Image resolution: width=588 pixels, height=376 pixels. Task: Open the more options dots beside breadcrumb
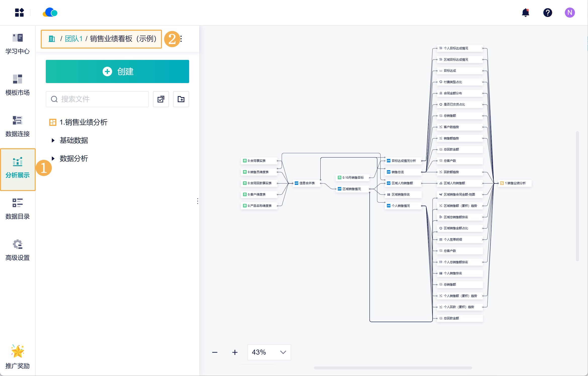(181, 39)
